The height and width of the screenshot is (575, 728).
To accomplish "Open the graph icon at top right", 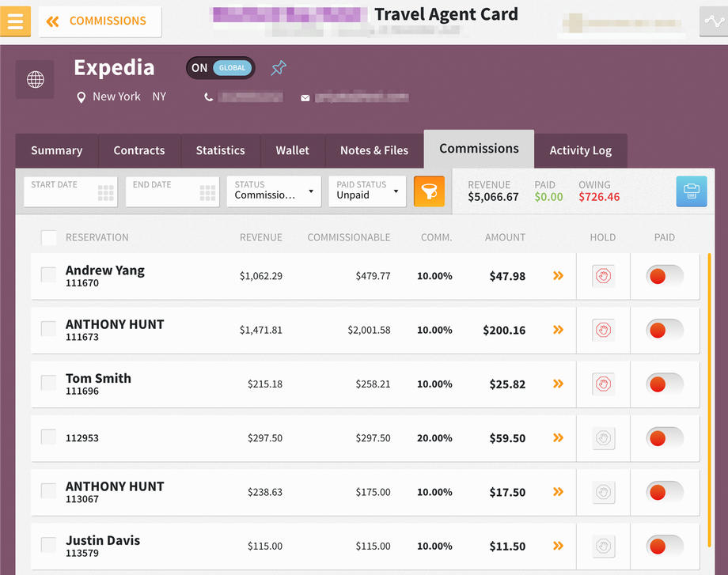I will tap(714, 21).
